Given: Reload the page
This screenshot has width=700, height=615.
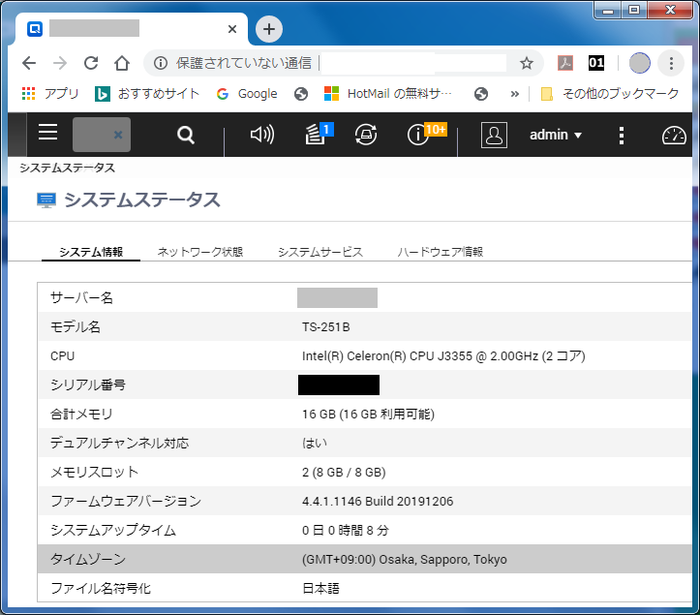Looking at the screenshot, I should pos(91,63).
